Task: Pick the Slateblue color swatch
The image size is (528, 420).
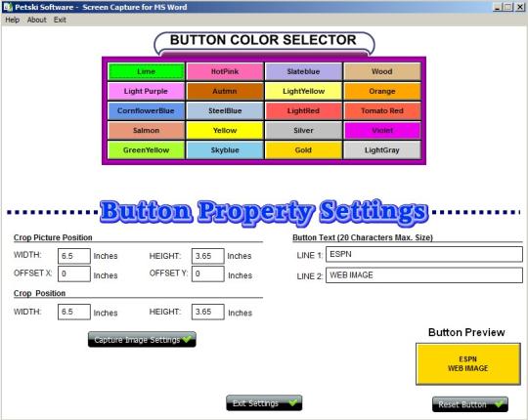Action: (303, 71)
